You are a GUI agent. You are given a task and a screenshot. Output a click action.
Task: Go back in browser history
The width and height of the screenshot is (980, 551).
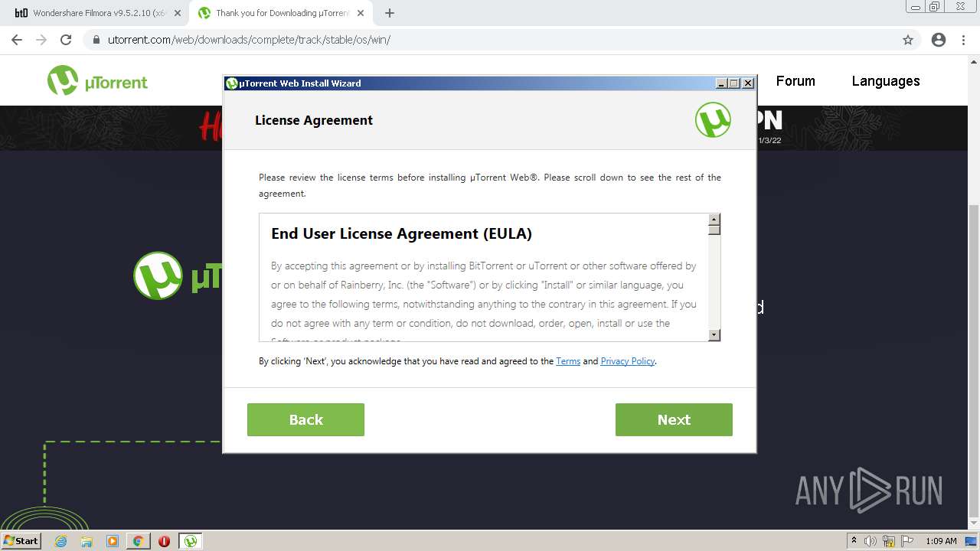click(17, 40)
